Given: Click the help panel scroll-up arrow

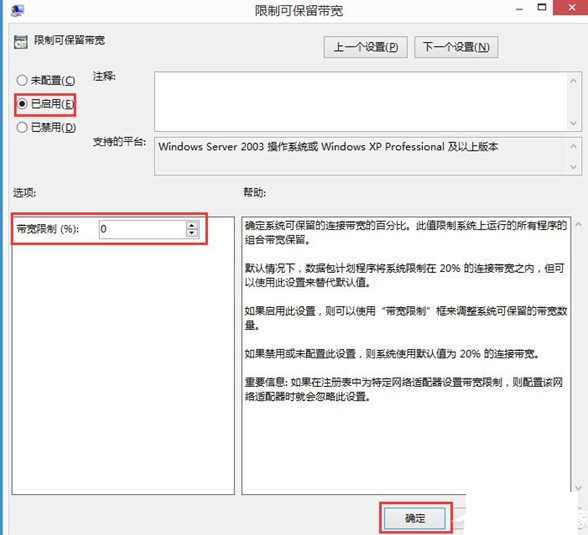Looking at the screenshot, I should click(x=578, y=225).
